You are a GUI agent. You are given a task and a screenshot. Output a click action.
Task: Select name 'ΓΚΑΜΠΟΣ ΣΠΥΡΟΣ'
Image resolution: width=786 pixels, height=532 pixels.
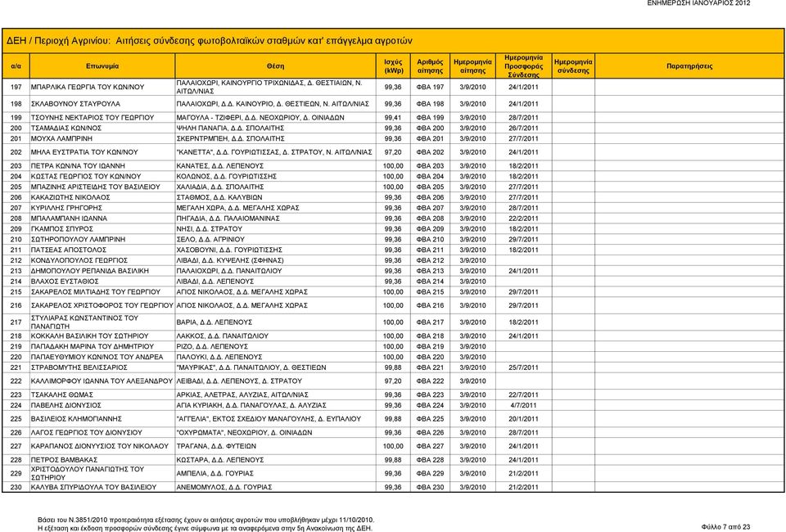(x=62, y=229)
